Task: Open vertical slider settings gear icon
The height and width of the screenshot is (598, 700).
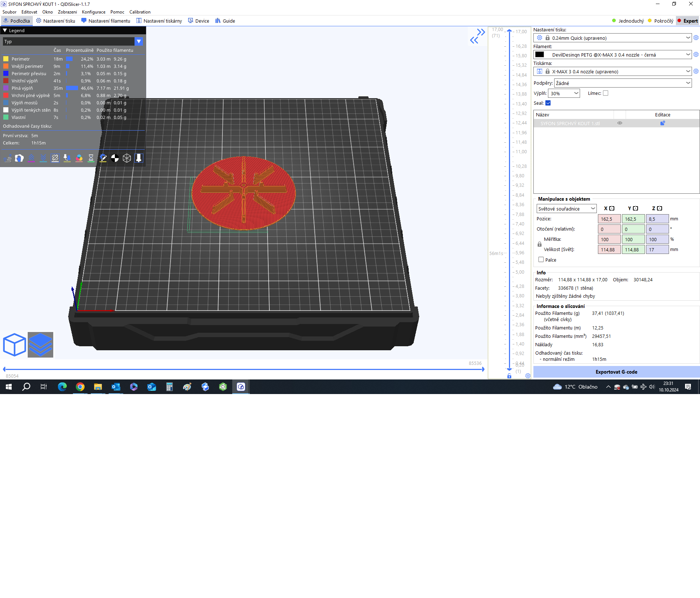Action: pos(528,376)
